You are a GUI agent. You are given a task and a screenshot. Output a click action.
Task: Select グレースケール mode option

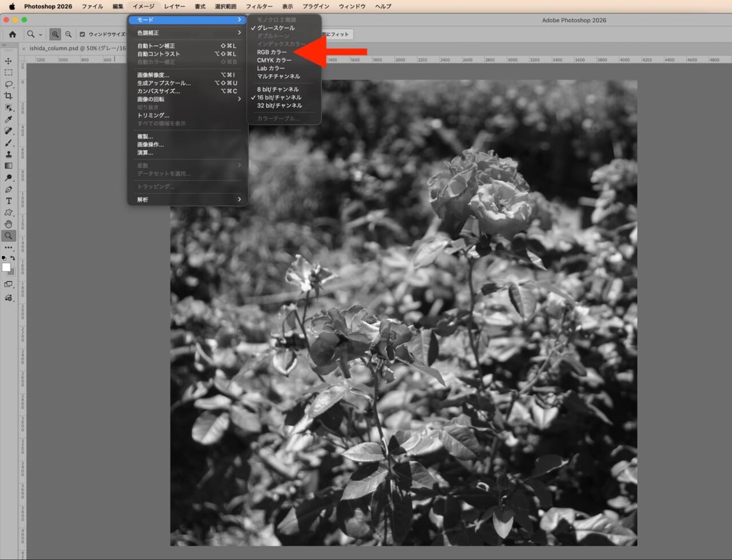coord(276,28)
